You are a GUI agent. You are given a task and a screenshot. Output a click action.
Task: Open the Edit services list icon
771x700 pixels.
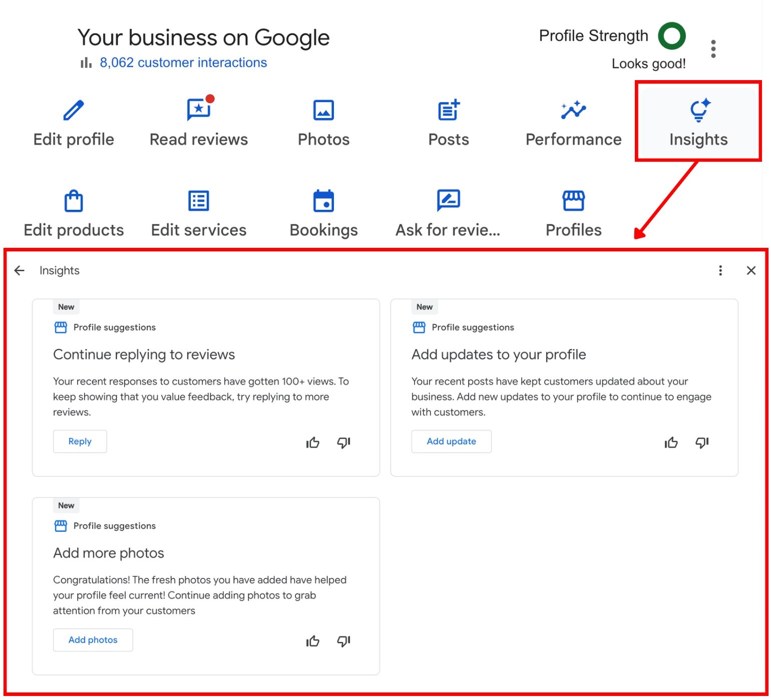[199, 201]
